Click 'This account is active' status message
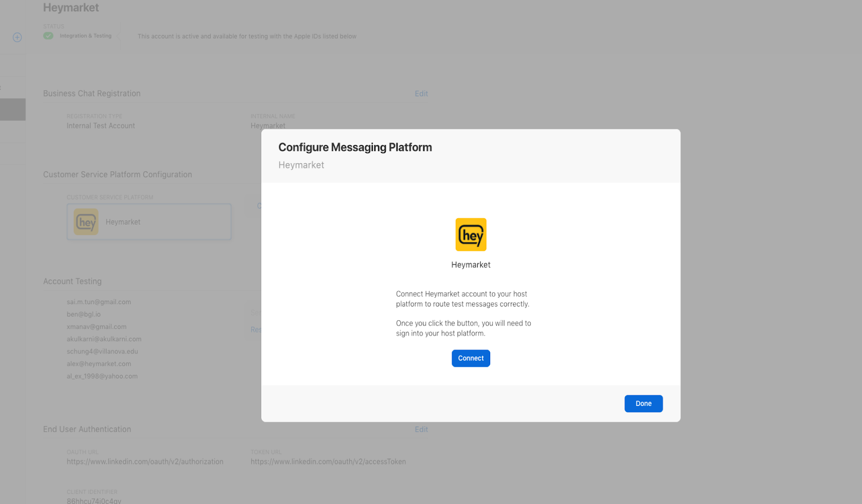Image resolution: width=862 pixels, height=504 pixels. point(247,37)
